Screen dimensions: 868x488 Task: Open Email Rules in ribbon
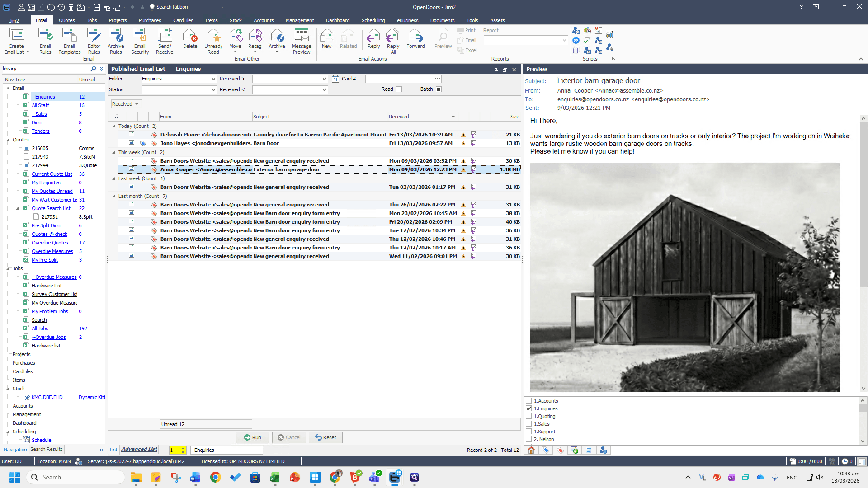coord(45,41)
